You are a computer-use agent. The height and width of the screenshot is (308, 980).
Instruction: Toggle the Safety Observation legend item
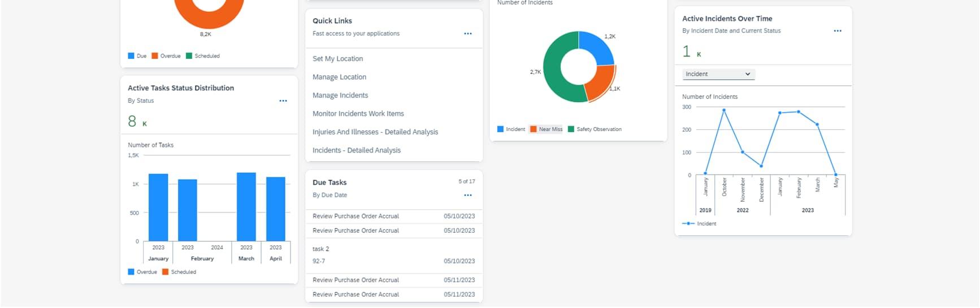point(595,129)
